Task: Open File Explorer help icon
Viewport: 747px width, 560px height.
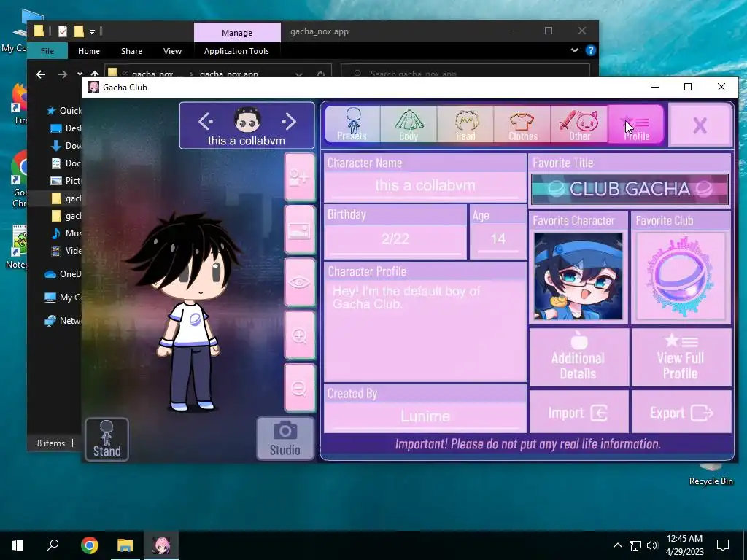Action: (591, 50)
